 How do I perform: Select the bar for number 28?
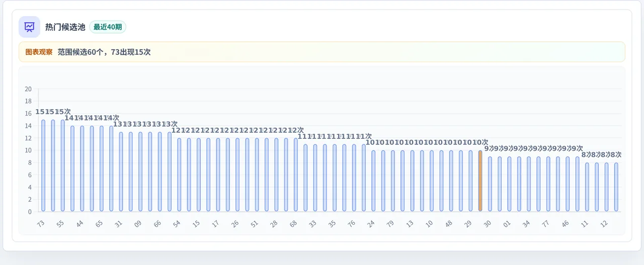[276, 174]
